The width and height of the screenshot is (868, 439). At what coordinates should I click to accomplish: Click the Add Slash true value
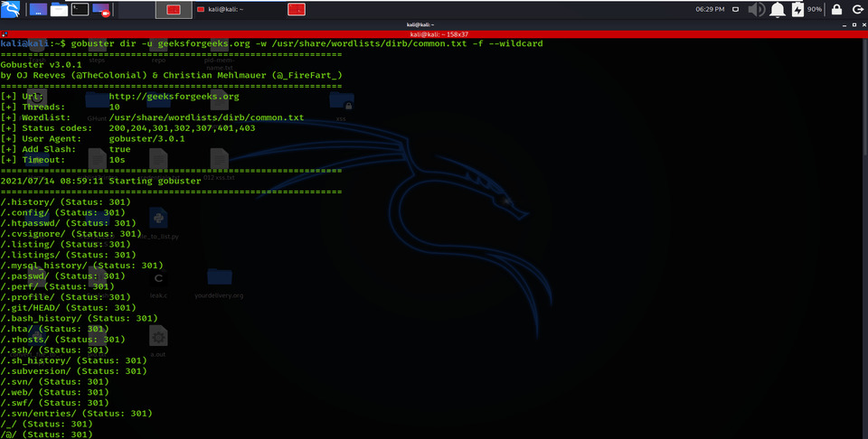pyautogui.click(x=119, y=149)
